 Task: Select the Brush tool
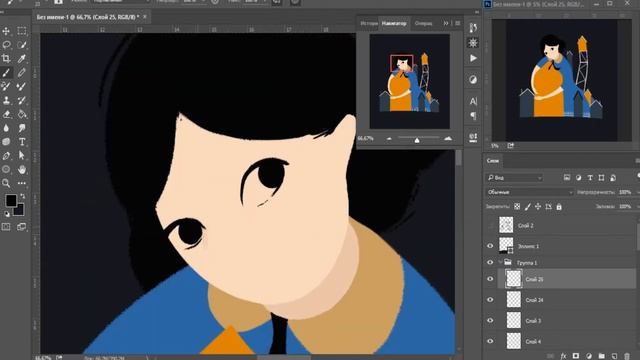tap(6, 73)
